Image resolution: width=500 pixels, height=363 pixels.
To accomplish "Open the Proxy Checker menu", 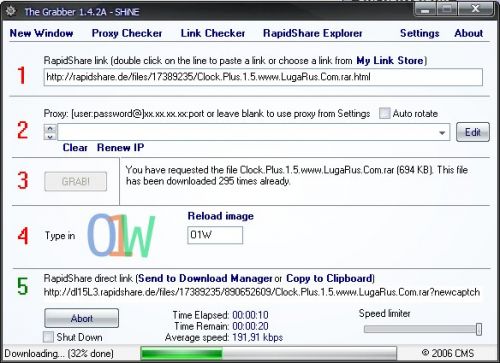I will coord(127,33).
